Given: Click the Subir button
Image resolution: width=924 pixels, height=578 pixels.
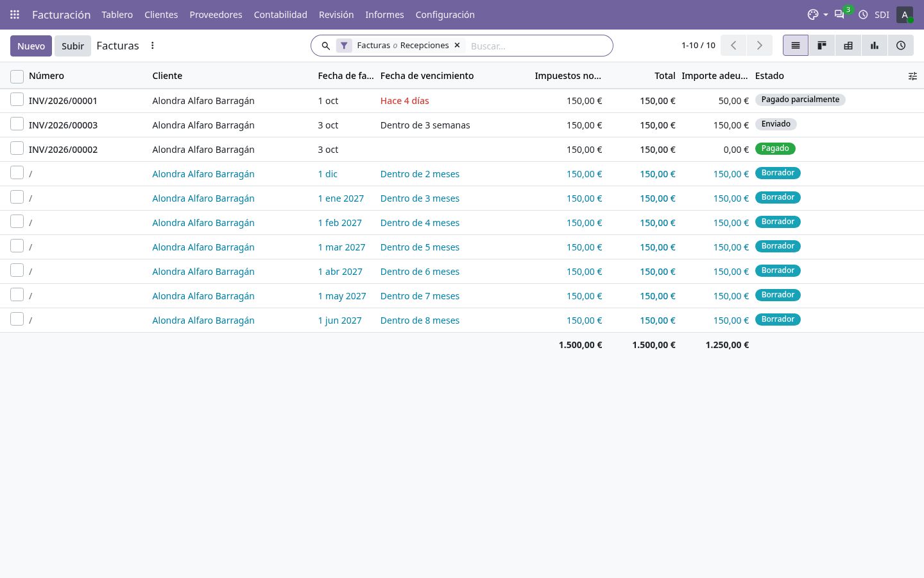Looking at the screenshot, I should (x=73, y=46).
